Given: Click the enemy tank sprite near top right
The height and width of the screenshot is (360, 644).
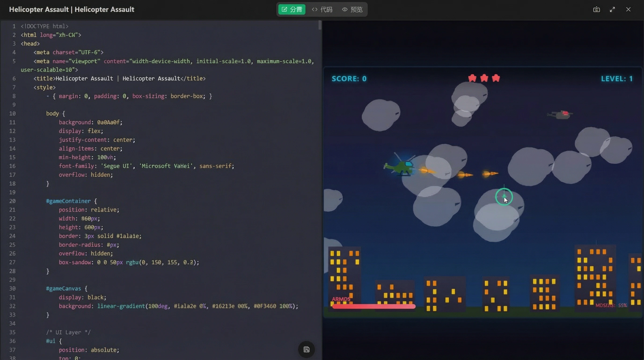Looking at the screenshot, I should [560, 114].
